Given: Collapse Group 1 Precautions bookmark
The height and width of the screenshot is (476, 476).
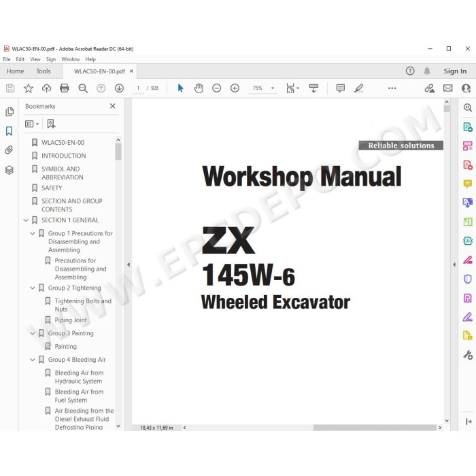Looking at the screenshot, I should (33, 233).
